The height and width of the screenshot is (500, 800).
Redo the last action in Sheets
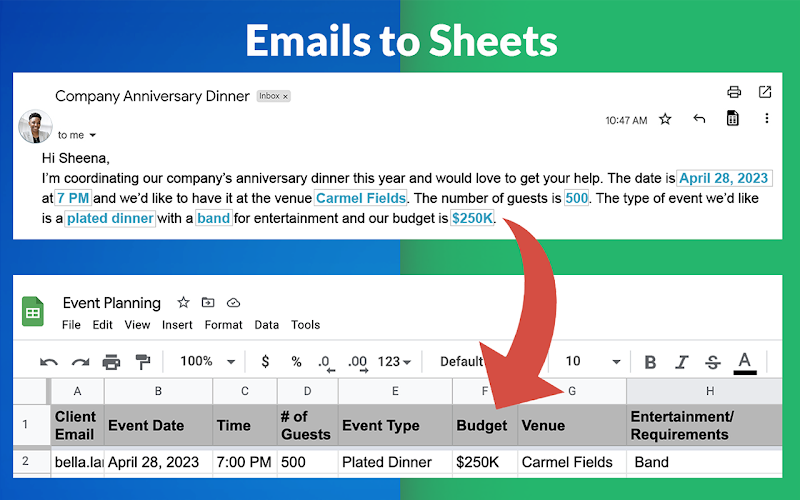[80, 362]
